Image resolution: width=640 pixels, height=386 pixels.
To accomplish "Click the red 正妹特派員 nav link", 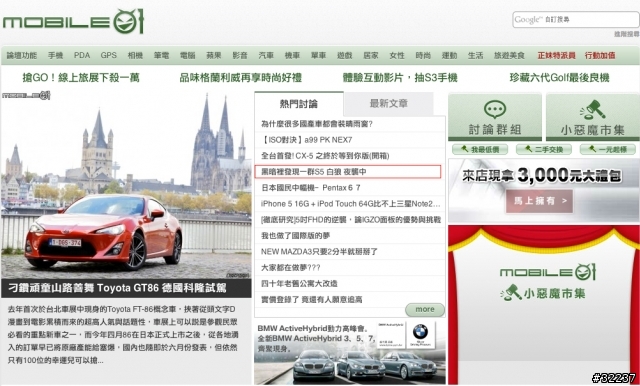I will (x=556, y=55).
